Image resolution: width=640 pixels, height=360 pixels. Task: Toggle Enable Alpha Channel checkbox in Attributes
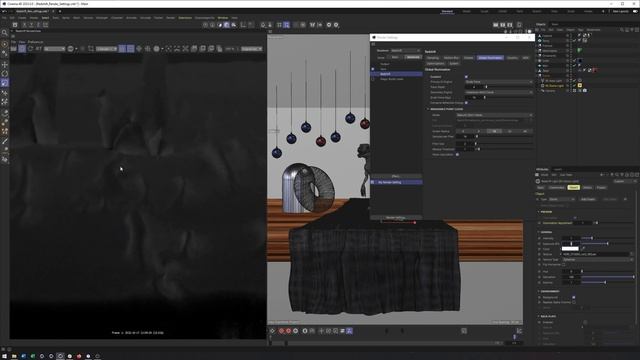573,302
